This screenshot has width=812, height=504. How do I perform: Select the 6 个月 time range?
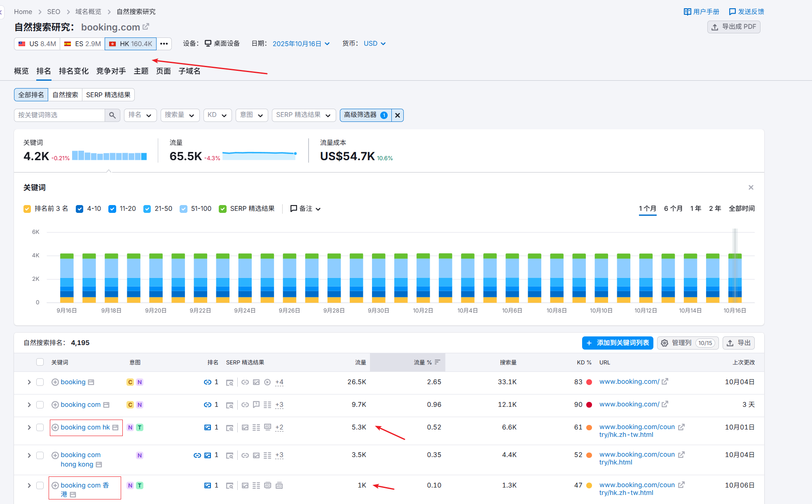(673, 209)
